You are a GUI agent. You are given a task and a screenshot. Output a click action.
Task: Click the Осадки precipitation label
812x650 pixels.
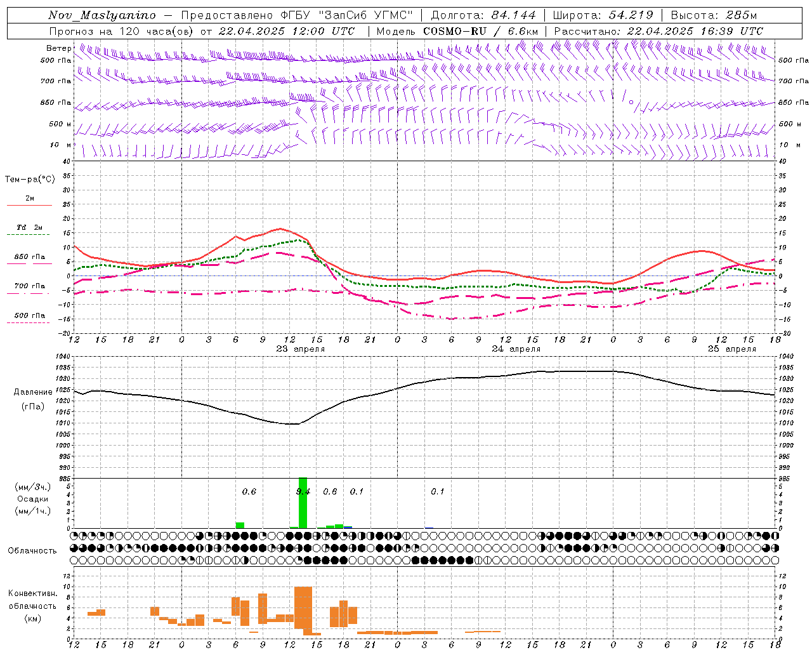coord(33,499)
